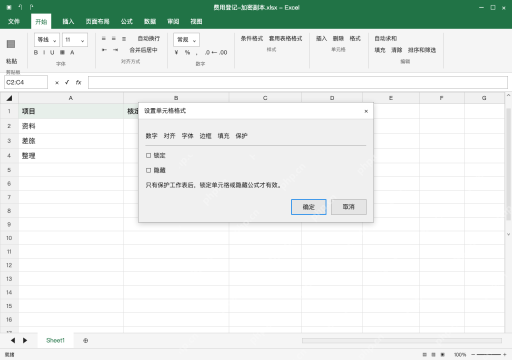Switch to the 数据 ribbon tab
The image size is (512, 360).
[150, 21]
